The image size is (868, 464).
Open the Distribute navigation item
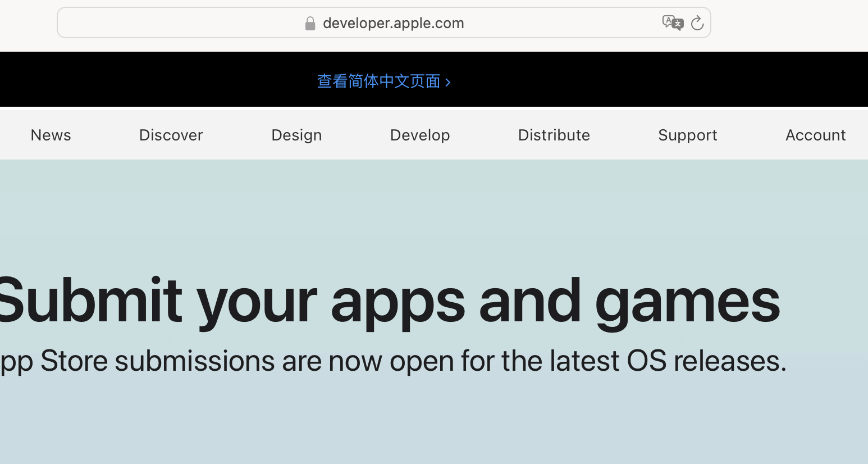[554, 135]
